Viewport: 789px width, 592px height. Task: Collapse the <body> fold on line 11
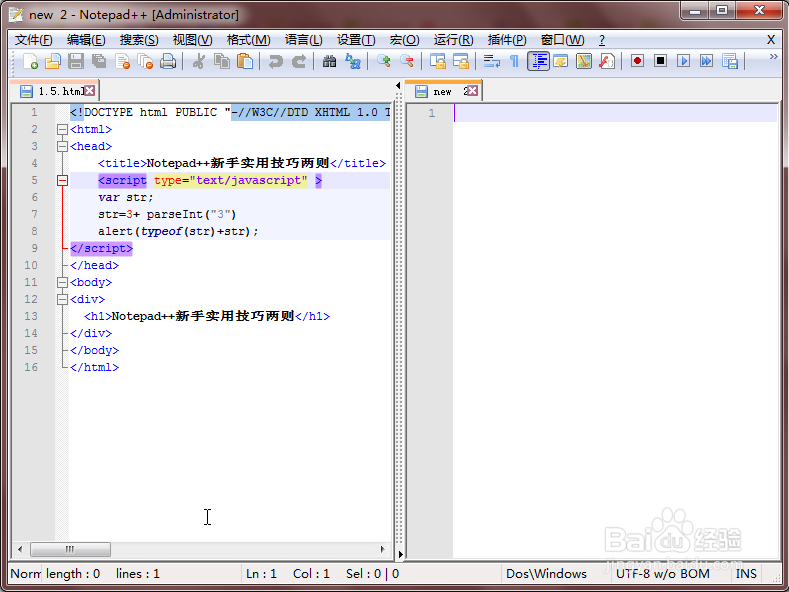coord(62,282)
